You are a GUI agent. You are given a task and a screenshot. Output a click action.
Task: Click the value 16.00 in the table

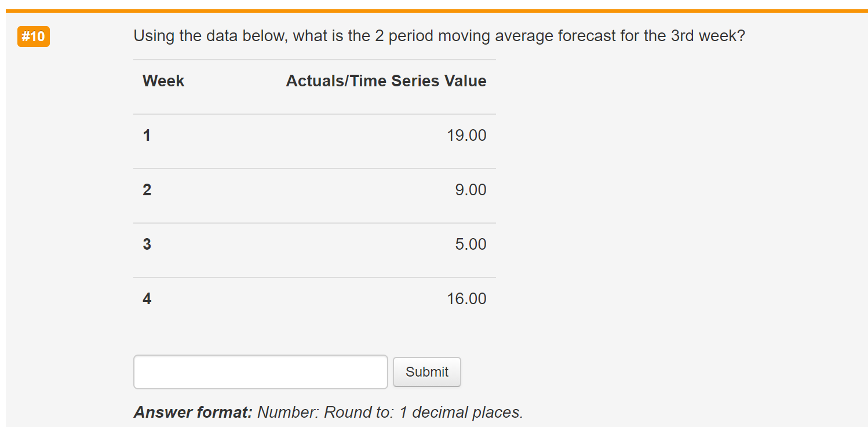point(467,298)
